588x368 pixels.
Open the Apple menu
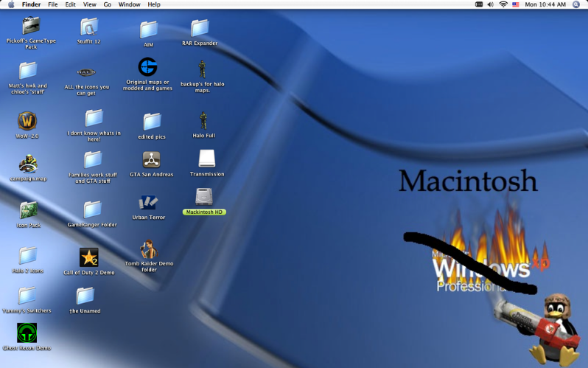[11, 4]
